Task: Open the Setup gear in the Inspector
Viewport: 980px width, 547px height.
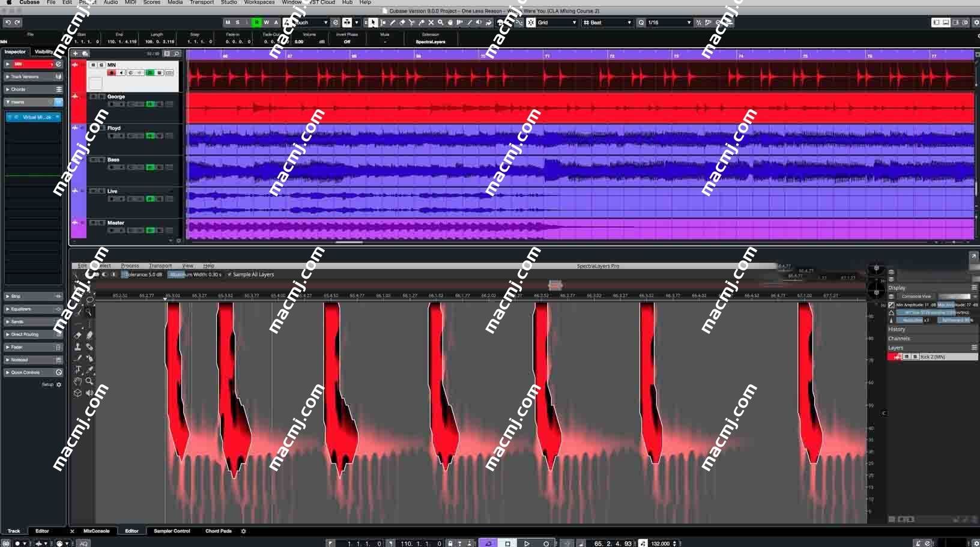Action: click(59, 384)
